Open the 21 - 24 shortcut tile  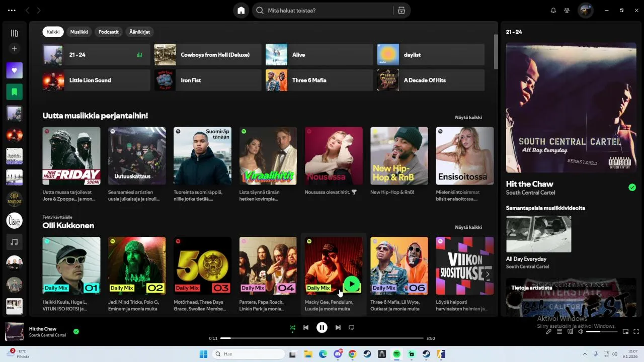pos(96,55)
